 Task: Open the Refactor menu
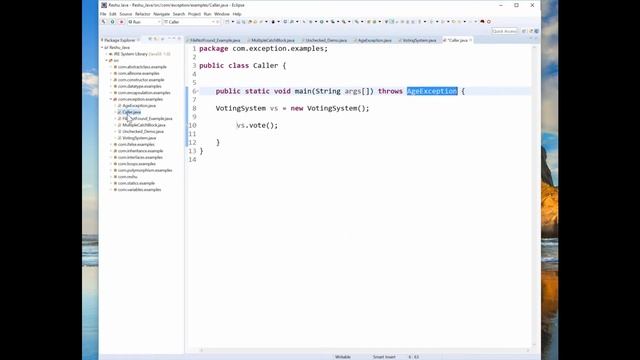[x=142, y=14]
